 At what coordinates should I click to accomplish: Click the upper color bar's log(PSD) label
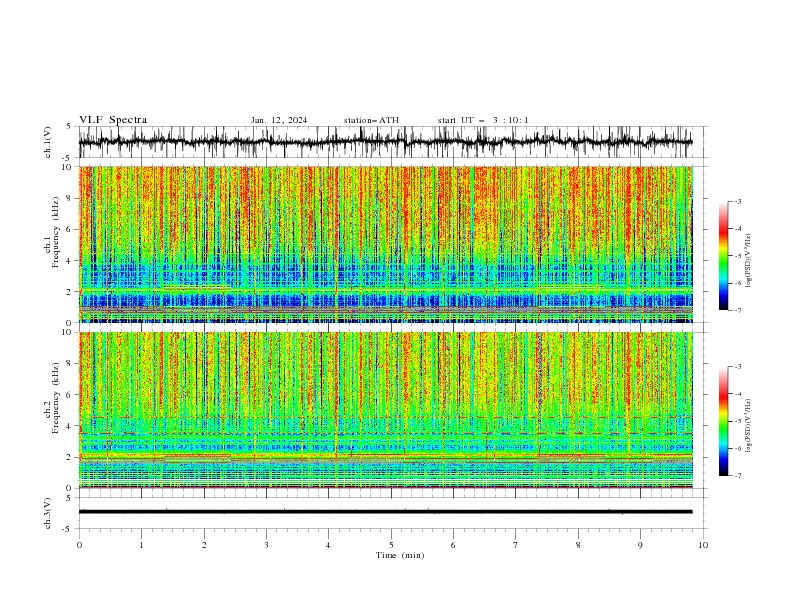748,261
